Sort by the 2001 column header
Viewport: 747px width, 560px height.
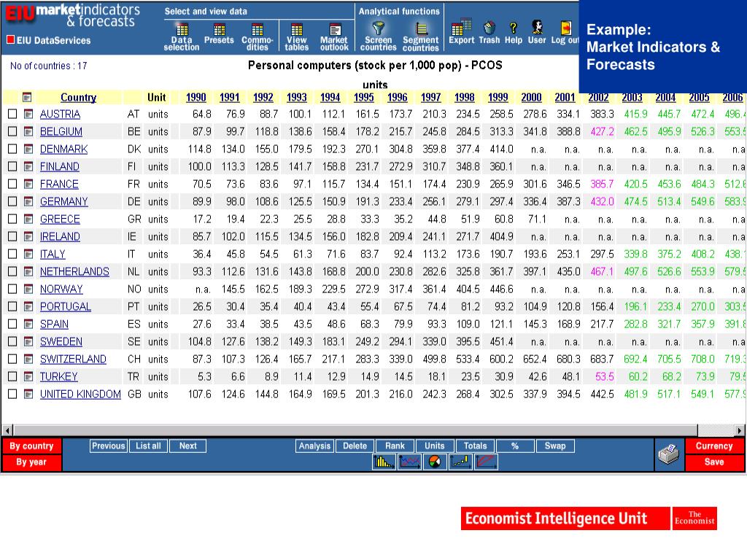coord(565,97)
